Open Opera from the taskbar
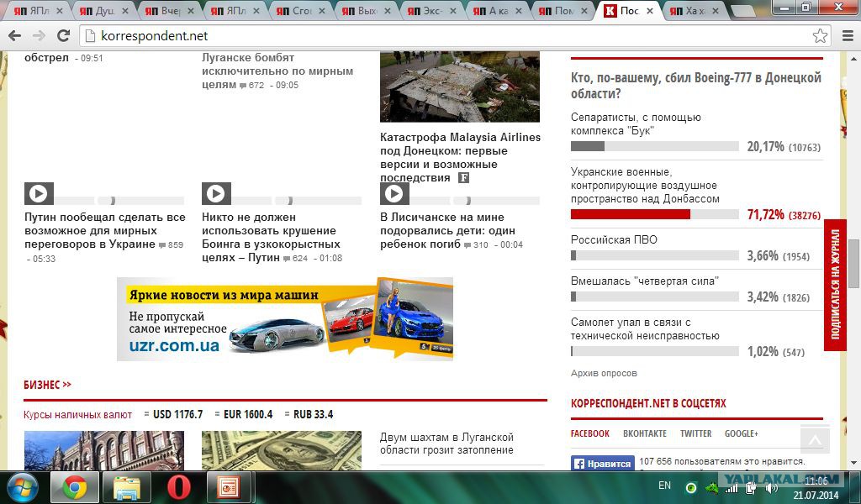Screen dimensions: 861x504 click(x=179, y=487)
